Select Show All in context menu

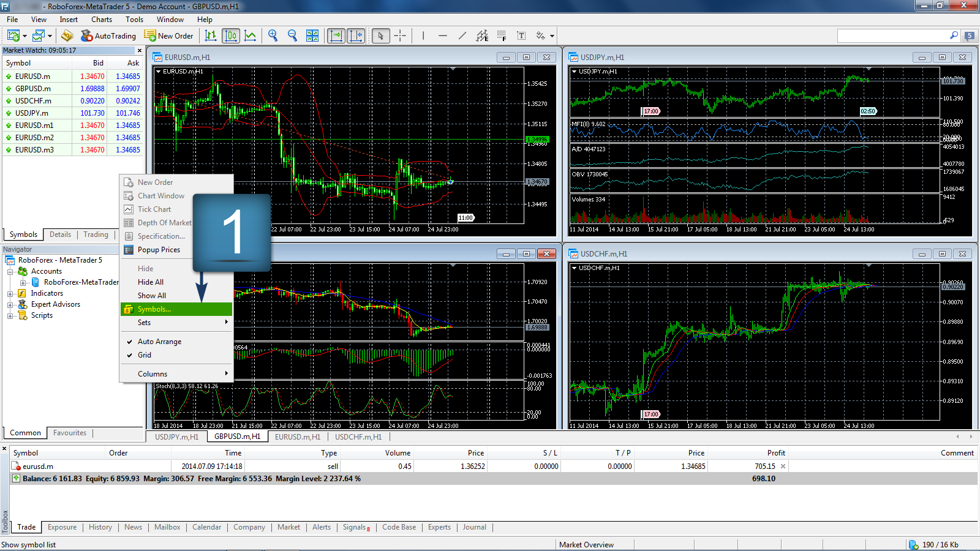coord(152,296)
